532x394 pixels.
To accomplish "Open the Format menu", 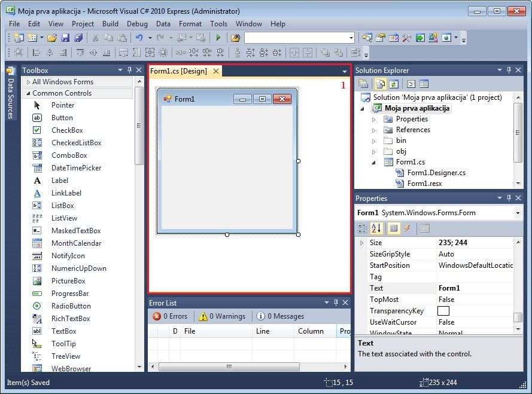I will click(x=190, y=24).
